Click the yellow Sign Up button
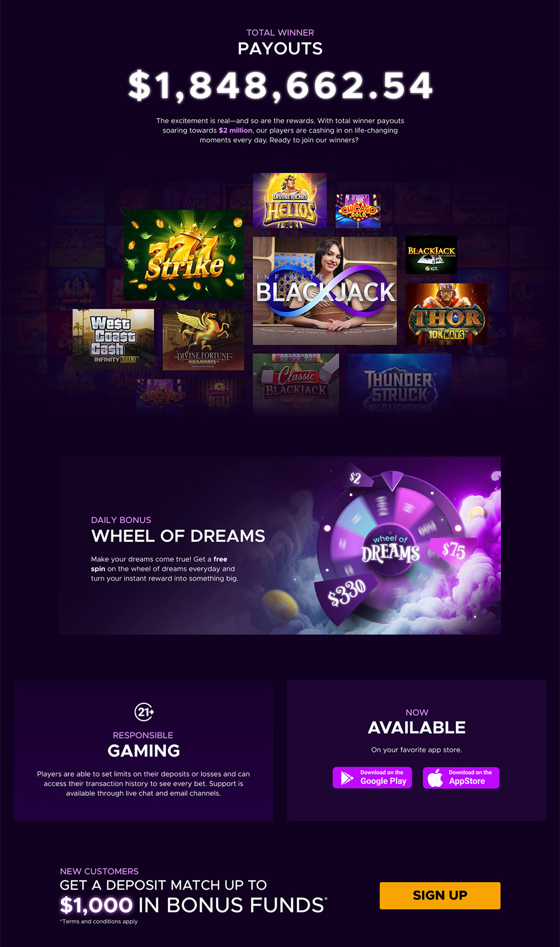This screenshot has width=560, height=947. 440,895
